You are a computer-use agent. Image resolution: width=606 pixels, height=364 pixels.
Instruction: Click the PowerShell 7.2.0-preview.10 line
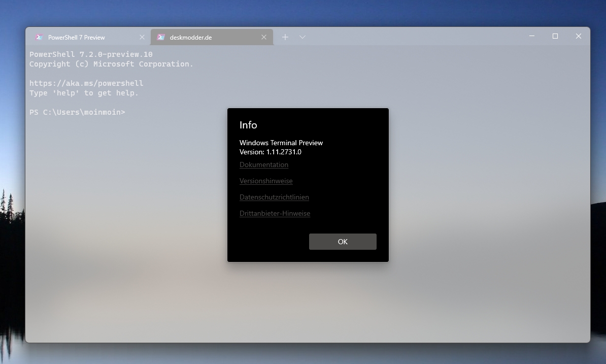[x=91, y=54]
